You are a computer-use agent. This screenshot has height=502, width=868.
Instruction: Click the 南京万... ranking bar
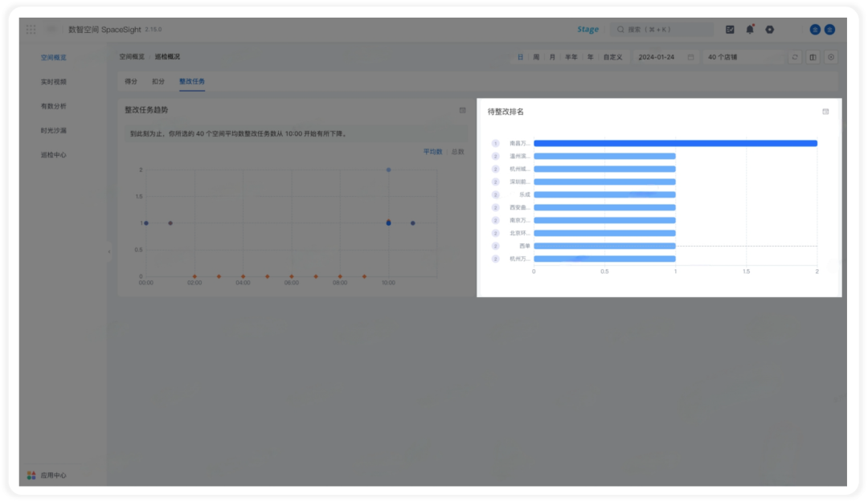[604, 220]
